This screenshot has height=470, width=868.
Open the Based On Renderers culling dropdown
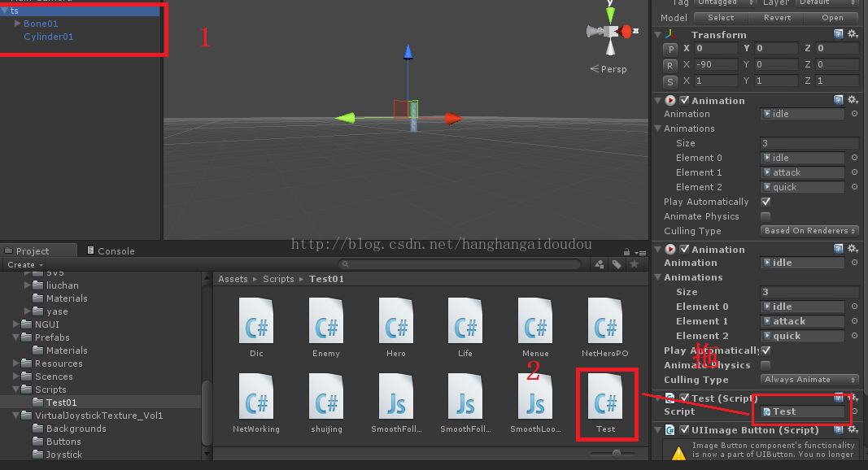pos(809,231)
